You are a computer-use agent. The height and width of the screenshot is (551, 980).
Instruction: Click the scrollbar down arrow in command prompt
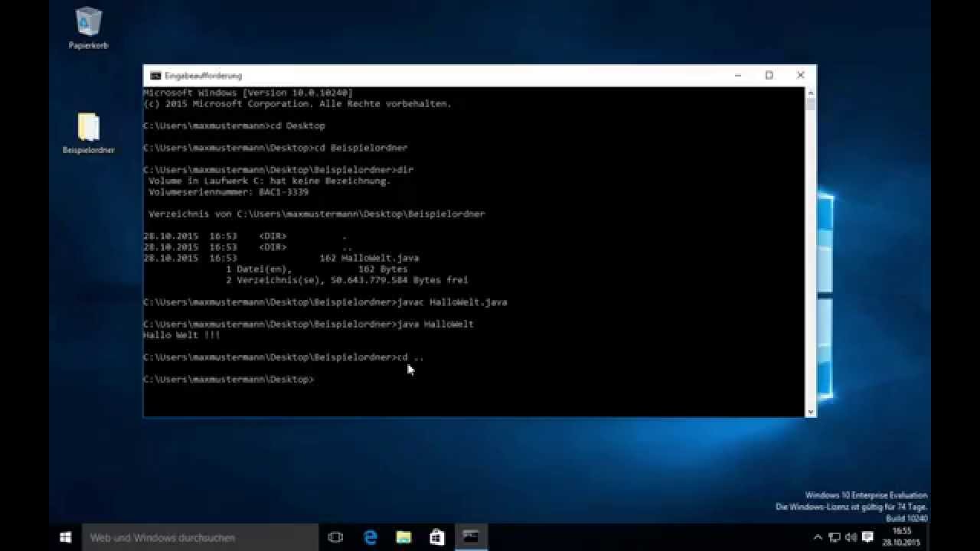point(811,412)
